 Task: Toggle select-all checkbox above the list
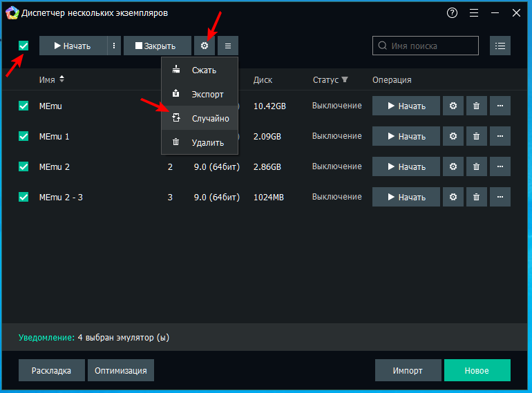(x=23, y=46)
